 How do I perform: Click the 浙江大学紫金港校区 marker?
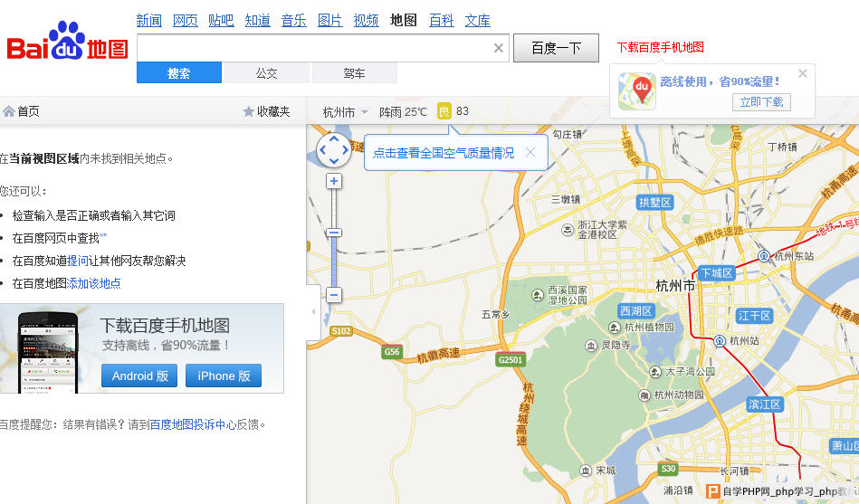pos(568,230)
